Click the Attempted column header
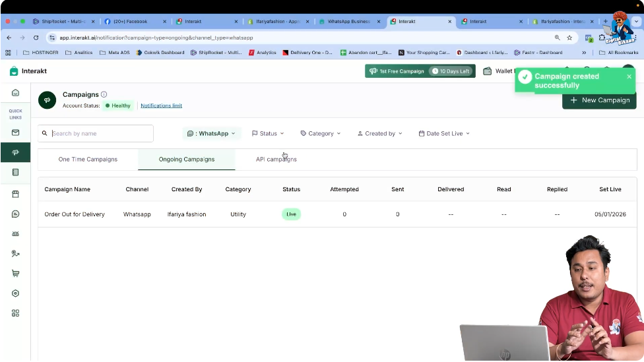 344,189
